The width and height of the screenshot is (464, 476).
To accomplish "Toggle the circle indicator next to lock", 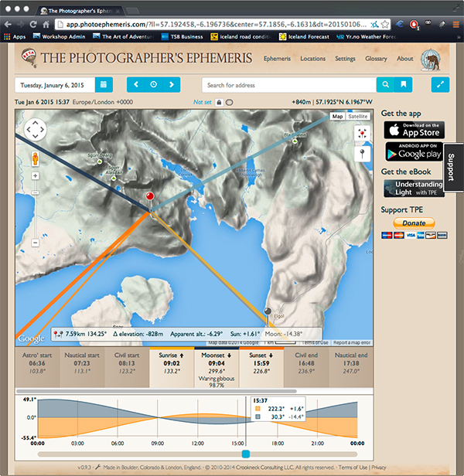I will (230, 103).
